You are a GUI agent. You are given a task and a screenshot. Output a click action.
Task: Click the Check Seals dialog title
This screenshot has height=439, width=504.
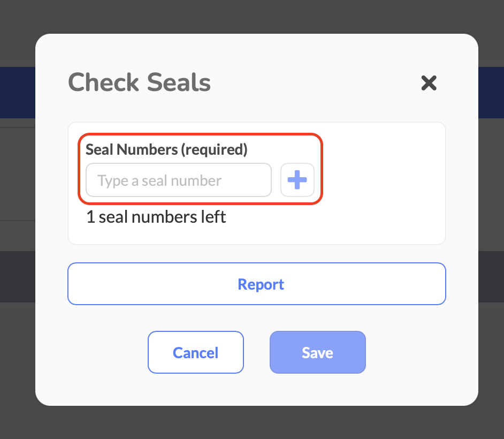[x=139, y=82]
